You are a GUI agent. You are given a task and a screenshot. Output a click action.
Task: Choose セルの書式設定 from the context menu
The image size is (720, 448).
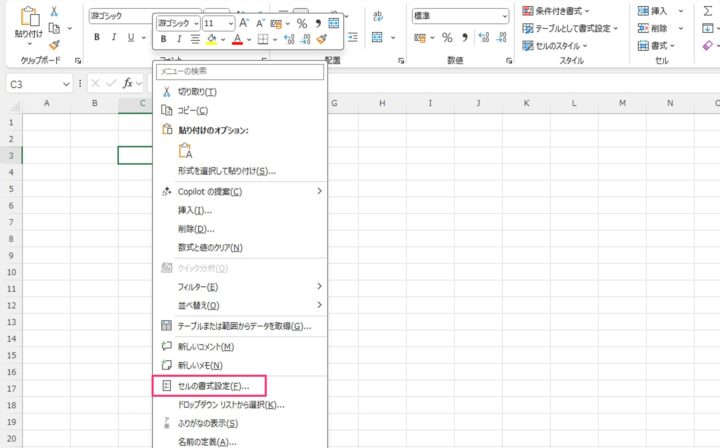[220, 385]
